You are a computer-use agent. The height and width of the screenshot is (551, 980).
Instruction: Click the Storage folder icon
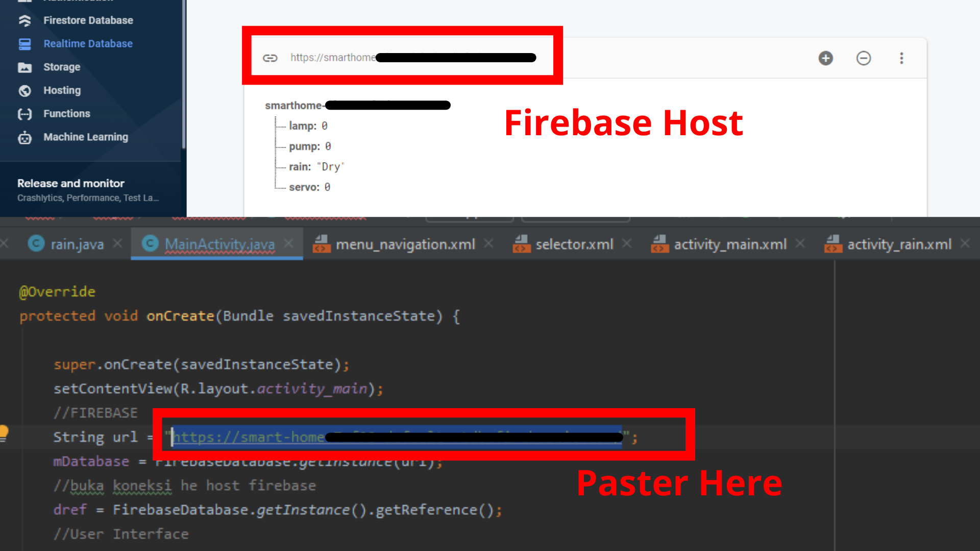point(24,67)
